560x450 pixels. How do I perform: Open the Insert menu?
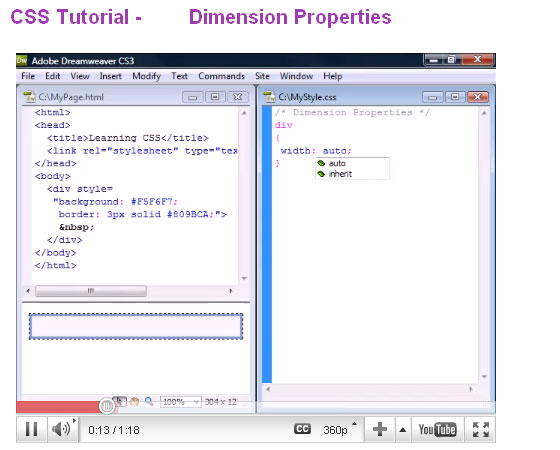[110, 76]
